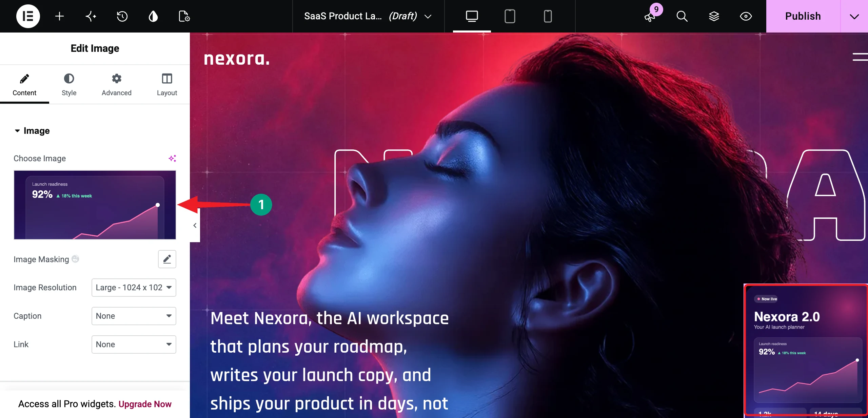
Task: Switch to tablet preview mode
Action: [x=510, y=16]
